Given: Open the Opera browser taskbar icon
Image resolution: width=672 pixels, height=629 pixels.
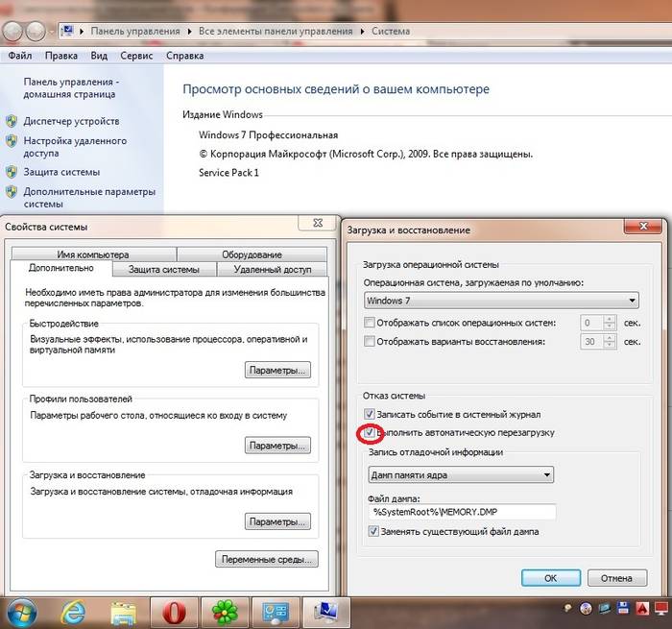Looking at the screenshot, I should coord(174,612).
